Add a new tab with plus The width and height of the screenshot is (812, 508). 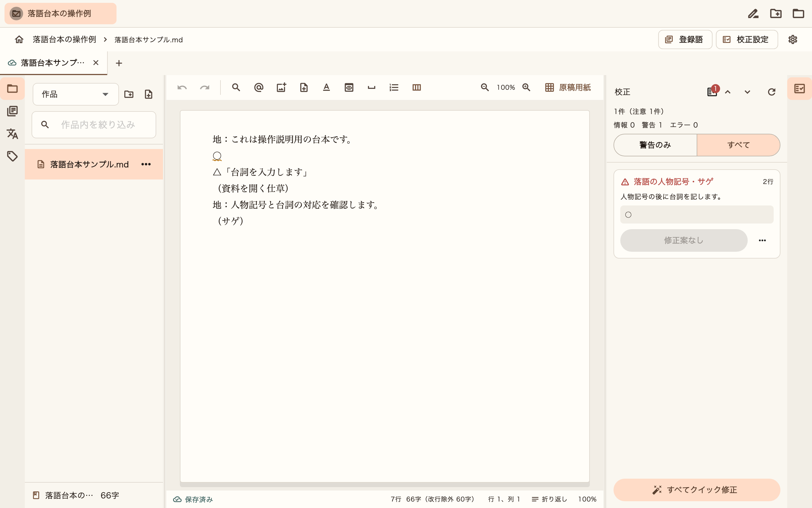coord(119,63)
